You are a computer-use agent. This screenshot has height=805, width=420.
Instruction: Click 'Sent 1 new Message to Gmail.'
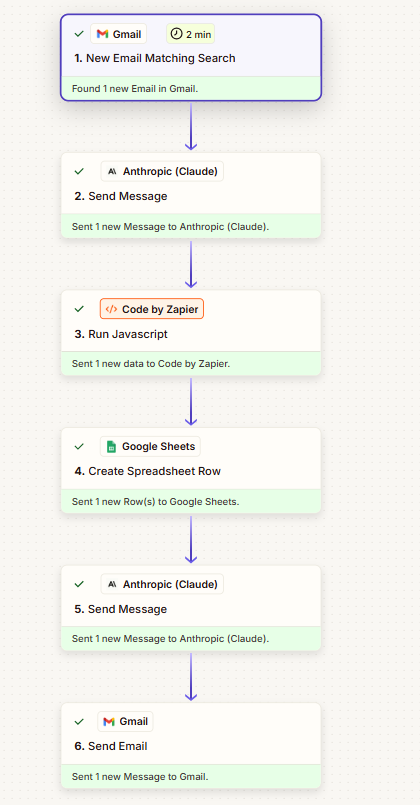tap(140, 777)
